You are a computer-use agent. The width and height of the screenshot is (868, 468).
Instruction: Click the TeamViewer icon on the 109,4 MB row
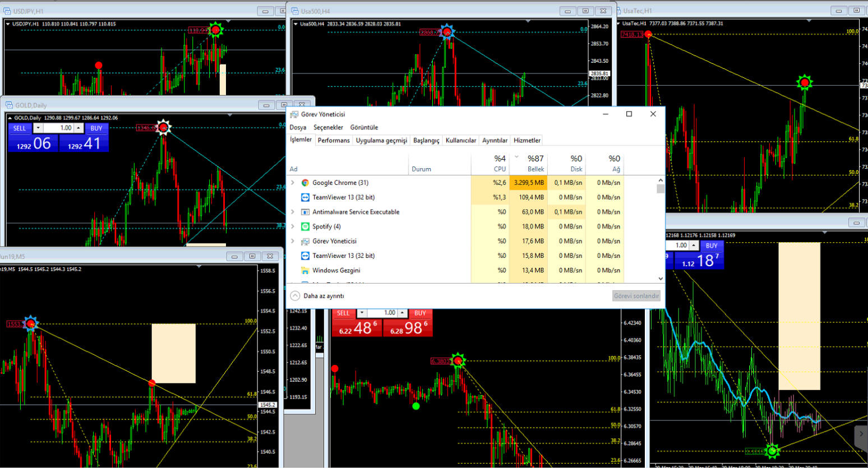[x=305, y=197]
